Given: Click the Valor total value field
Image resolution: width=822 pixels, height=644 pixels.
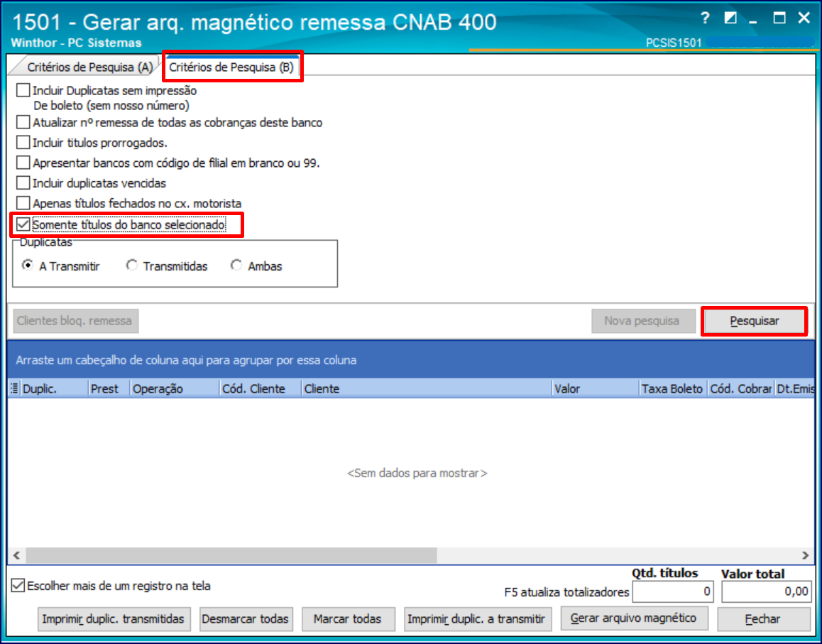Looking at the screenshot, I should 767,592.
